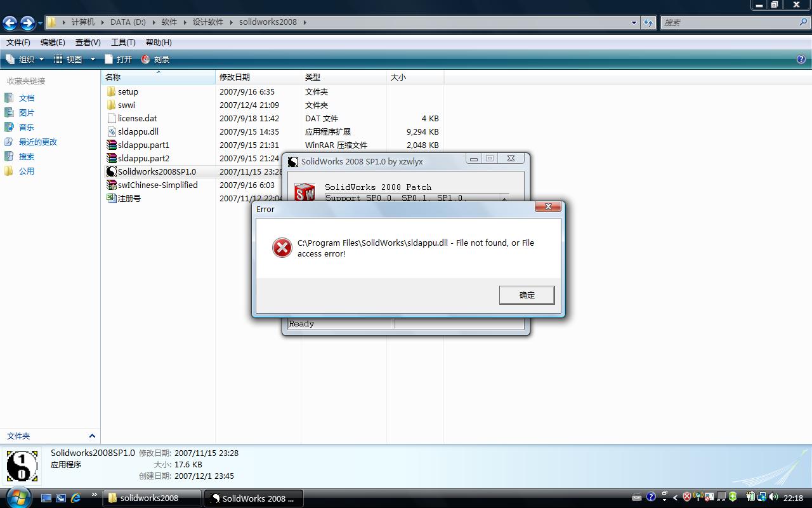Screen dimensions: 812x508
Task: Click the 设计软件 breadcrumb in the address bar
Action: [x=208, y=22]
